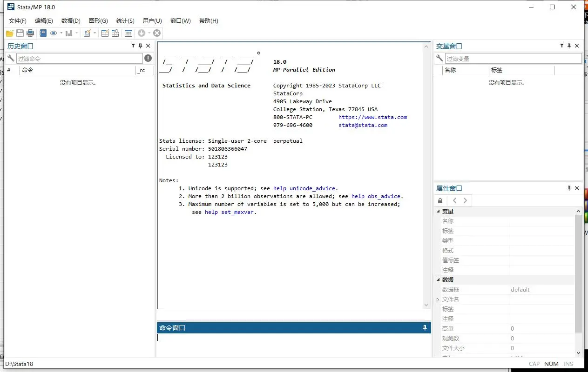Open the 统计(S) menu

[124, 20]
